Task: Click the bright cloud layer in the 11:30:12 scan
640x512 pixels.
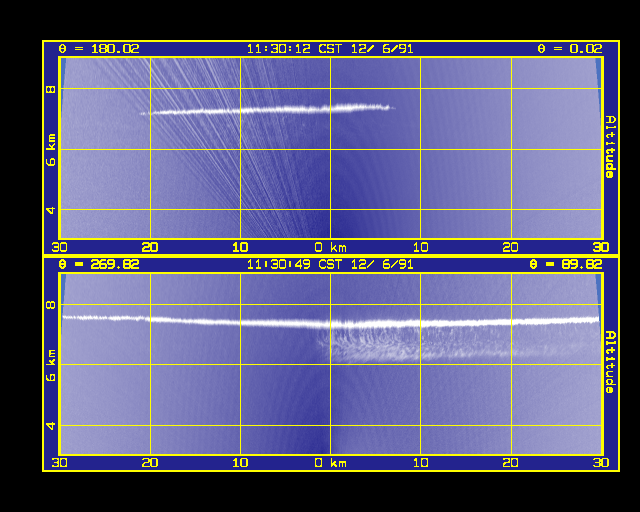Action: pyautogui.click(x=267, y=110)
